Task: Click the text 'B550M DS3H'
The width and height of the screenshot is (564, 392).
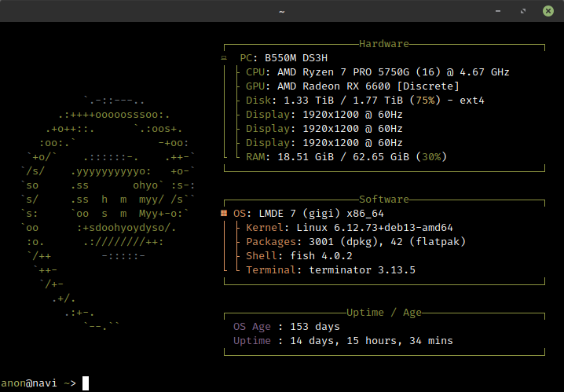Action: [296, 58]
